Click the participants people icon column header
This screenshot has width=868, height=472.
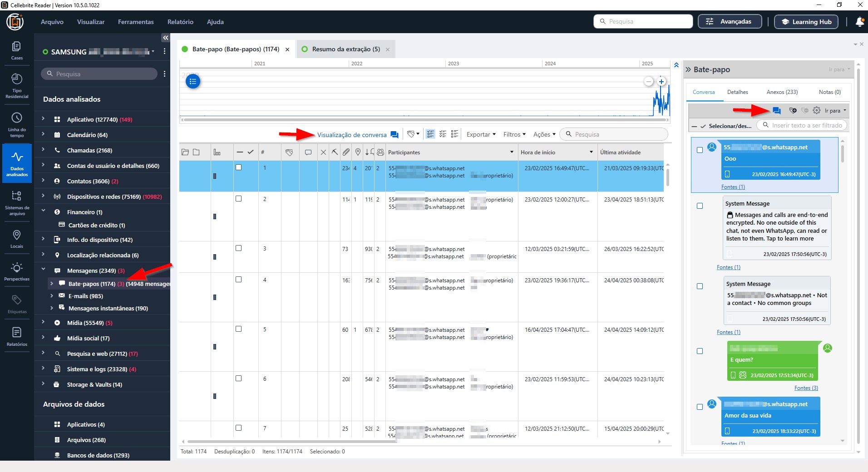coord(380,152)
